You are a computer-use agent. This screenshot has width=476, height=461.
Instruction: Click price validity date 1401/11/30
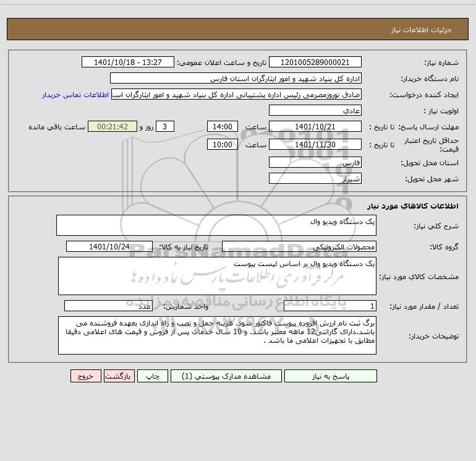tap(315, 144)
